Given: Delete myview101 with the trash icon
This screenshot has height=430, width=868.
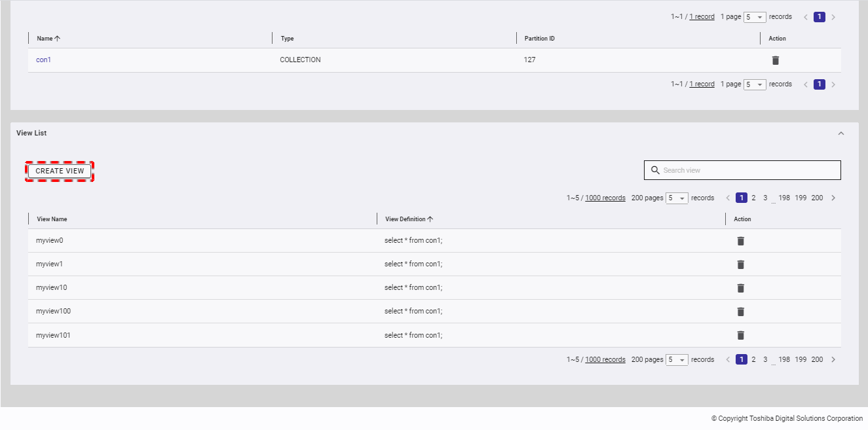Looking at the screenshot, I should click(x=740, y=335).
